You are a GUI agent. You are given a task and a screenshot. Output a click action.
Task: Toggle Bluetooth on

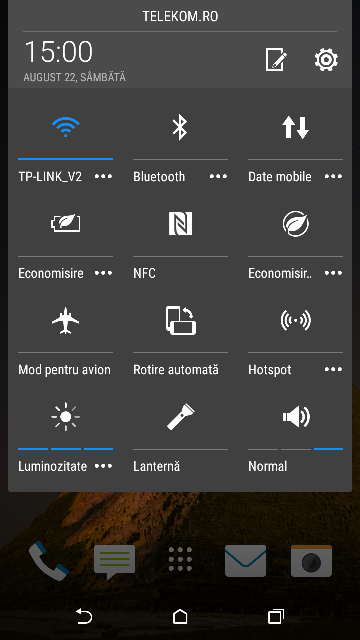(180, 127)
